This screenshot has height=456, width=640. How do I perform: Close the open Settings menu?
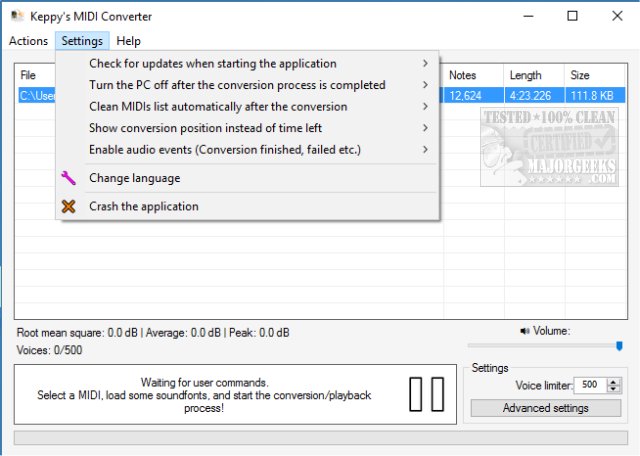point(82,41)
